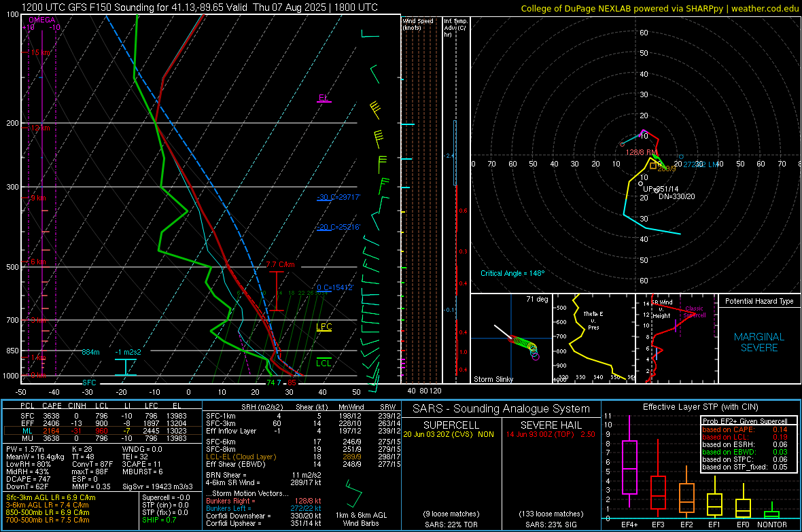This screenshot has width=802, height=532.
Task: Click the Theta-E v. Pres panel title
Action: tap(593, 320)
